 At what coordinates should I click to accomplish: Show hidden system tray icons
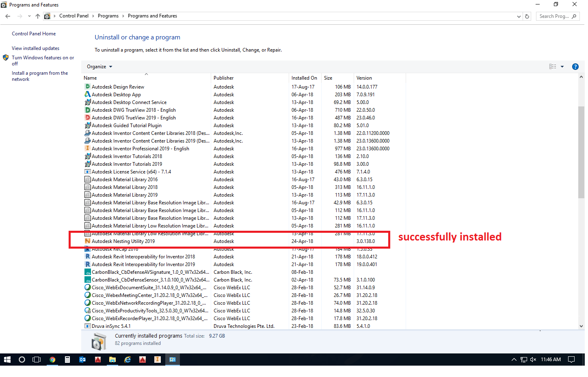(x=514, y=360)
